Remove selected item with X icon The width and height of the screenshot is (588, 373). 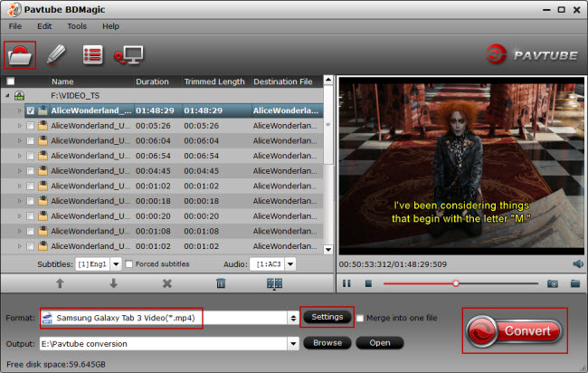point(167,283)
